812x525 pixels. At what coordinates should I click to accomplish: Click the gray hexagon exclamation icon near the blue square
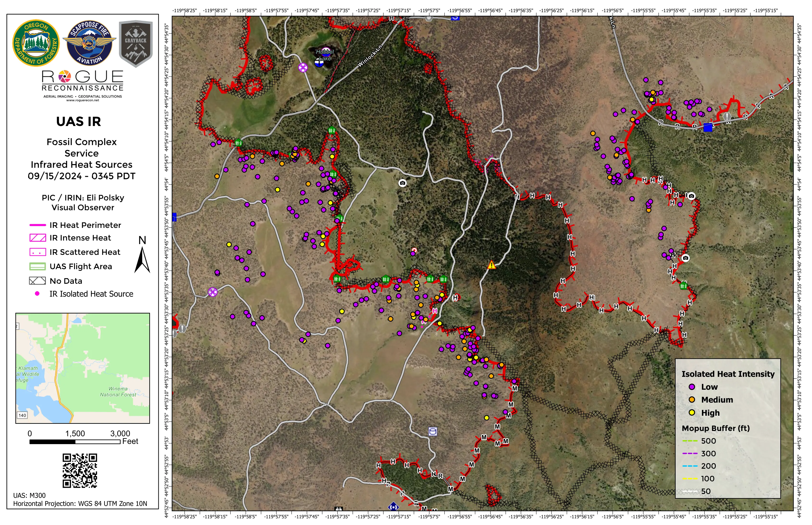(727, 117)
